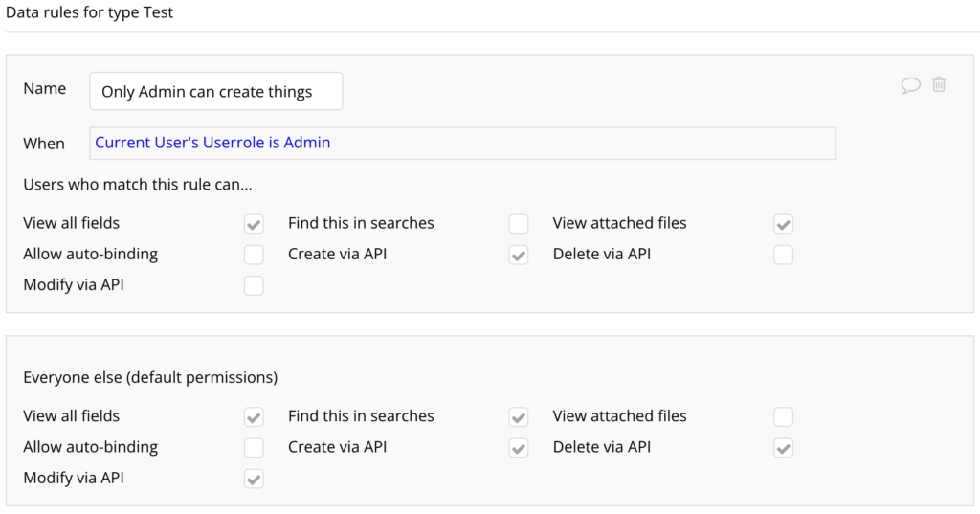Click the 'Everyone else (default permissions)' label
The width and height of the screenshot is (980, 514).
(150, 378)
